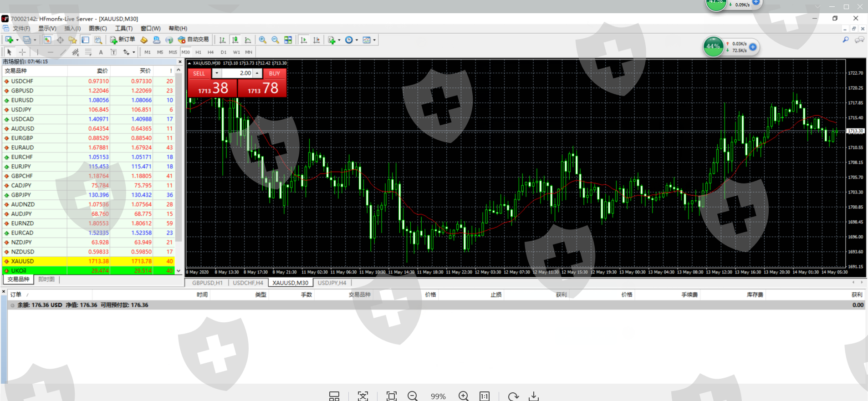
Task: Select the text label T tool
Action: point(113,52)
